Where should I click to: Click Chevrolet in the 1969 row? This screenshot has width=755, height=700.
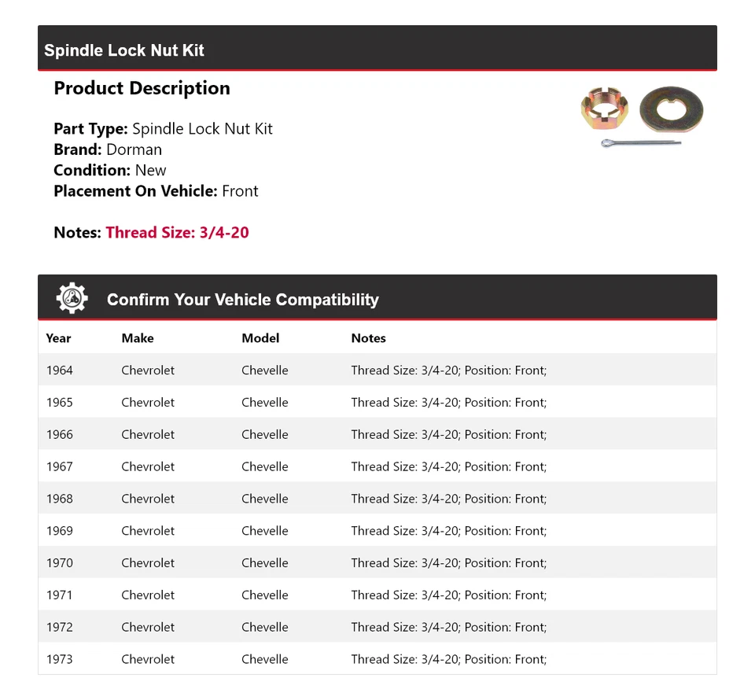coord(148,531)
